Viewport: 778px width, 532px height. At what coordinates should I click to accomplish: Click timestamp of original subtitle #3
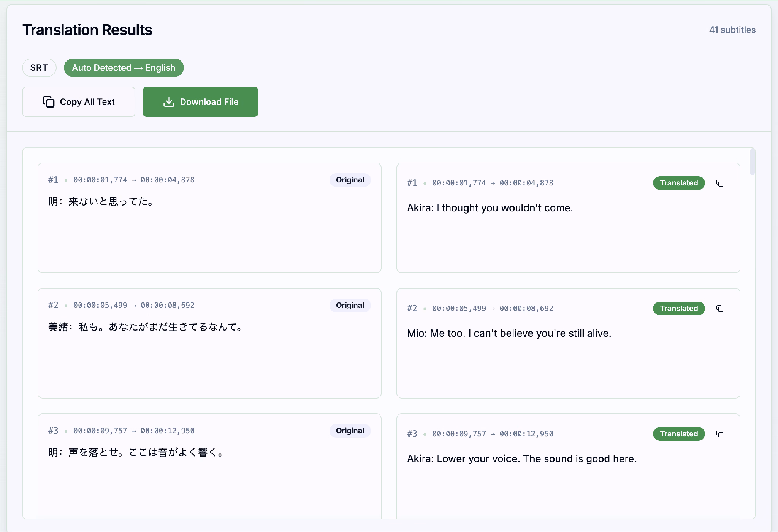134,431
